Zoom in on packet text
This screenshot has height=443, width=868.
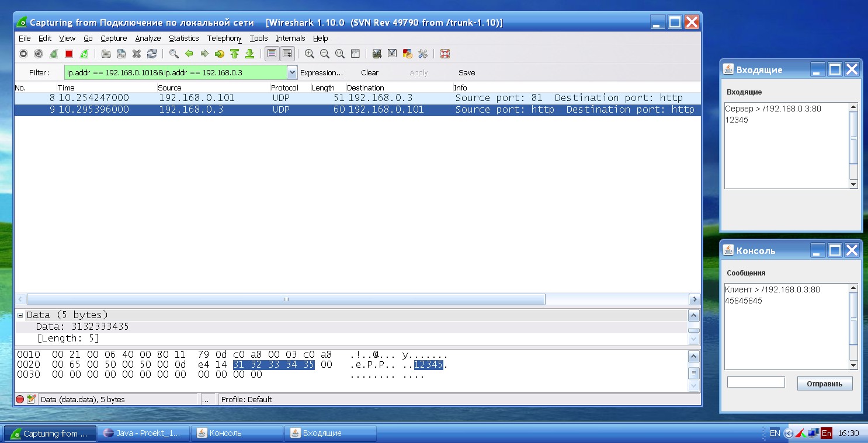(310, 54)
